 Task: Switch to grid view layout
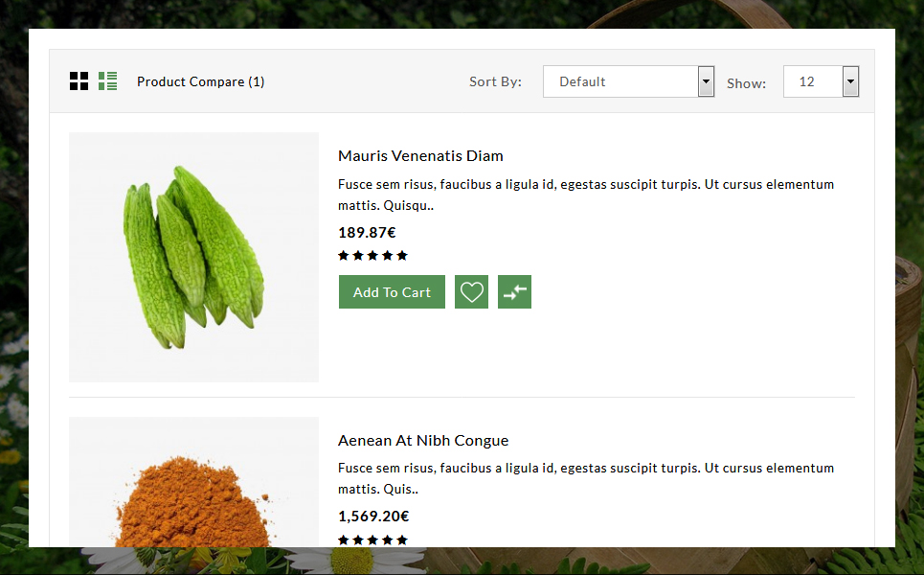pos(79,81)
